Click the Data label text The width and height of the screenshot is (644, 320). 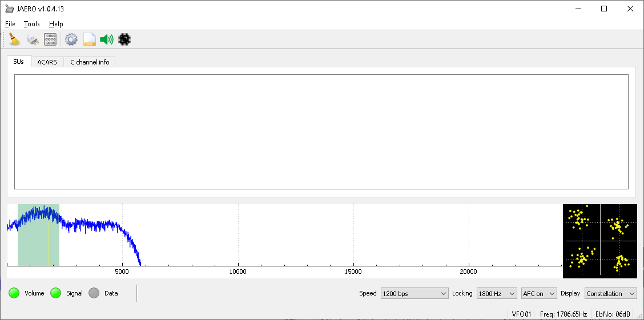(111, 293)
